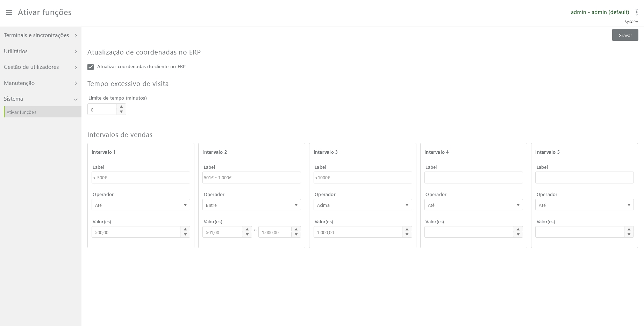The height and width of the screenshot is (326, 644).
Task: Expand Terminais e sincronizações menu
Action: [41, 35]
